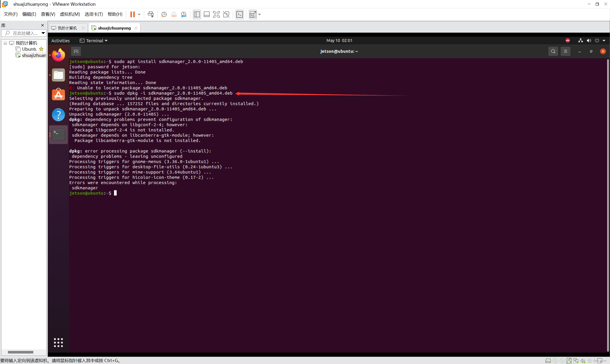This screenshot has width=610, height=364.
Task: Click Send Ctrl+Alt+Del toolbar icon
Action: pos(151,14)
